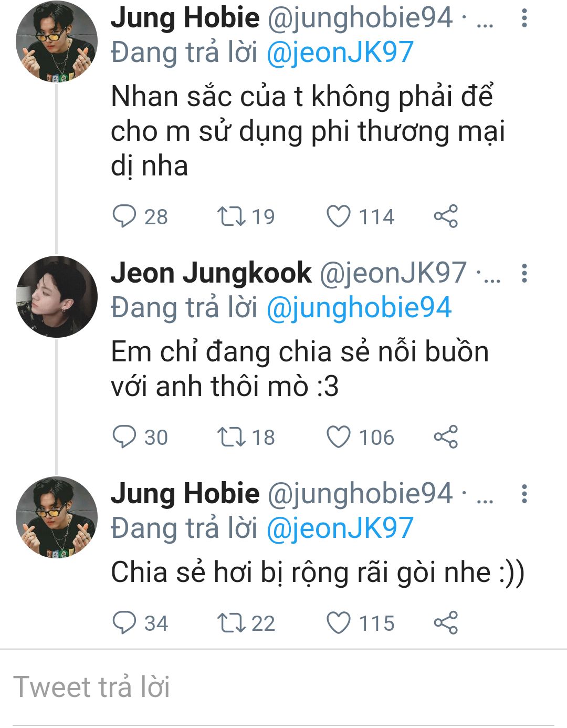The height and width of the screenshot is (728, 567).
Task: Open @jeonJK97 mention in the first tweet
Action: click(x=340, y=53)
